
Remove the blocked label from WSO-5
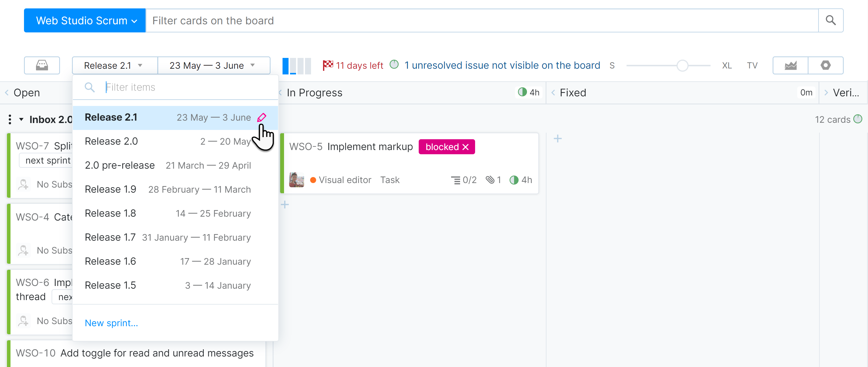tap(466, 147)
